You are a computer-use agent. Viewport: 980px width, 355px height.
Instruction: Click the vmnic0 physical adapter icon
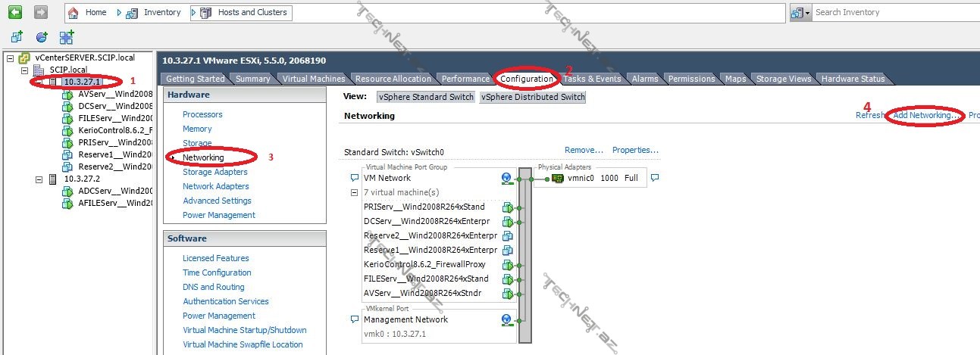point(557,179)
